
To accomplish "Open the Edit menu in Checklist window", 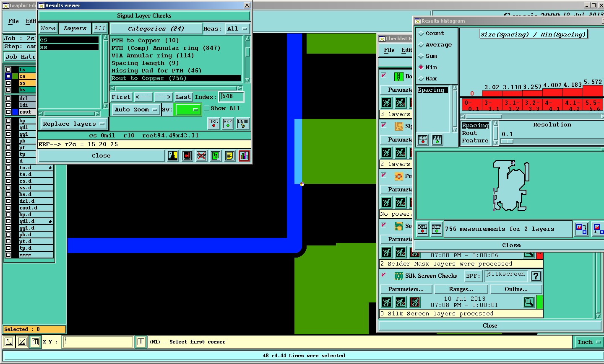I will 406,50.
